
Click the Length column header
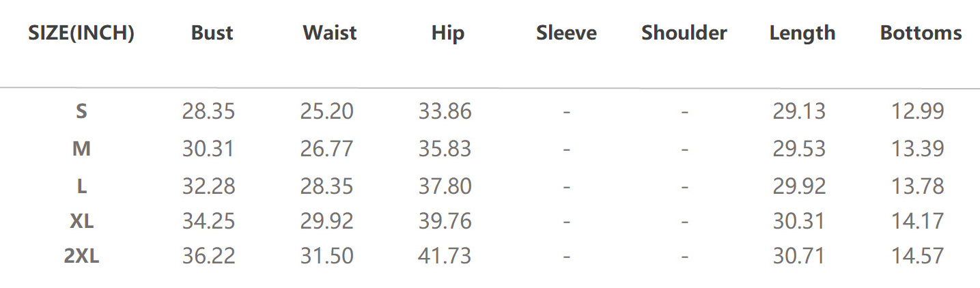[x=802, y=33]
